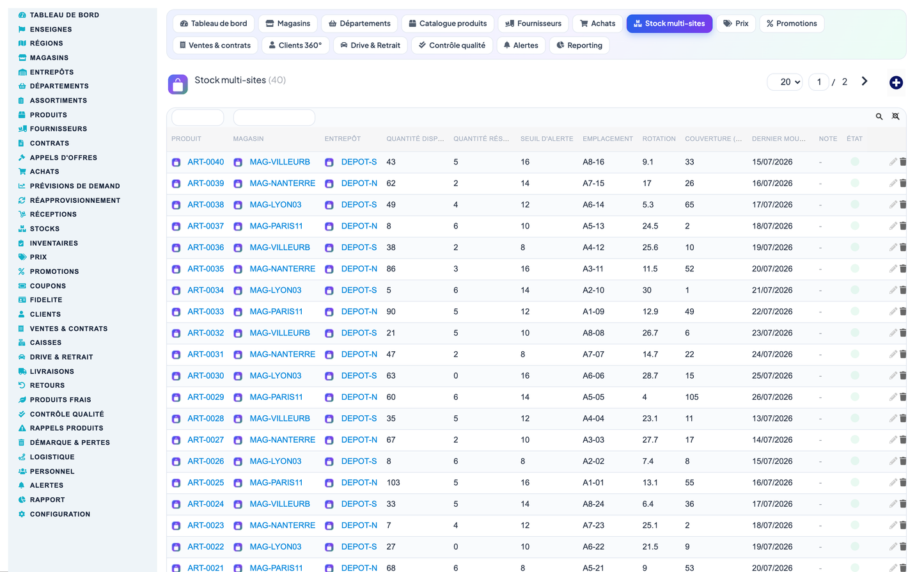Select INVENTAIRES in the left sidebar
This screenshot has height=572, width=924.
click(x=54, y=243)
